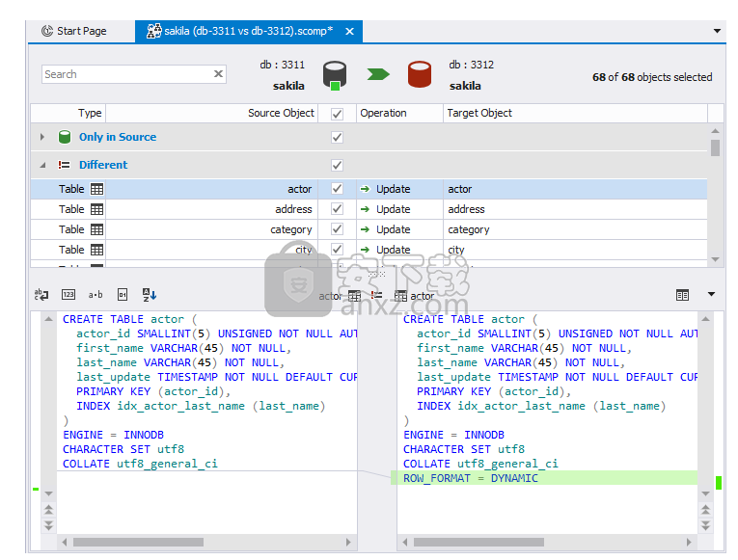The height and width of the screenshot is (560, 738).
Task: Click the differences marker icon in diff header
Action: (x=376, y=295)
